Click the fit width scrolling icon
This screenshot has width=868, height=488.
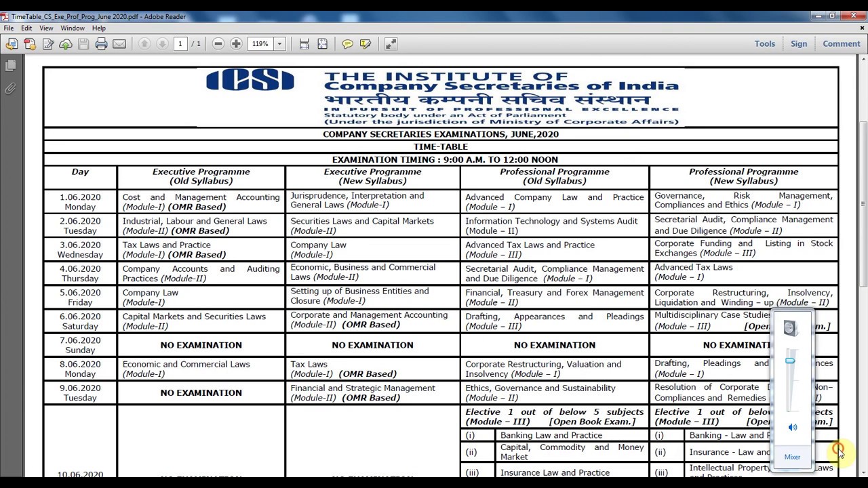click(x=304, y=43)
